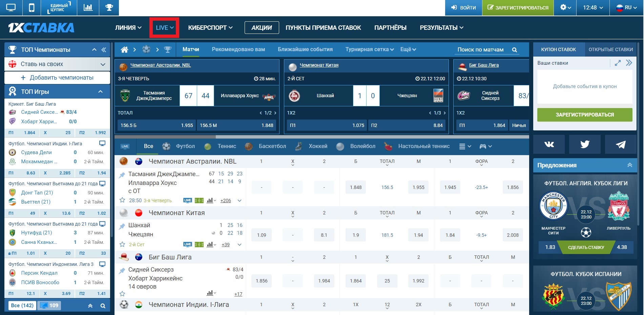Click the ВОЙТИ login button
The height and width of the screenshot is (315, 644).
pos(463,7)
